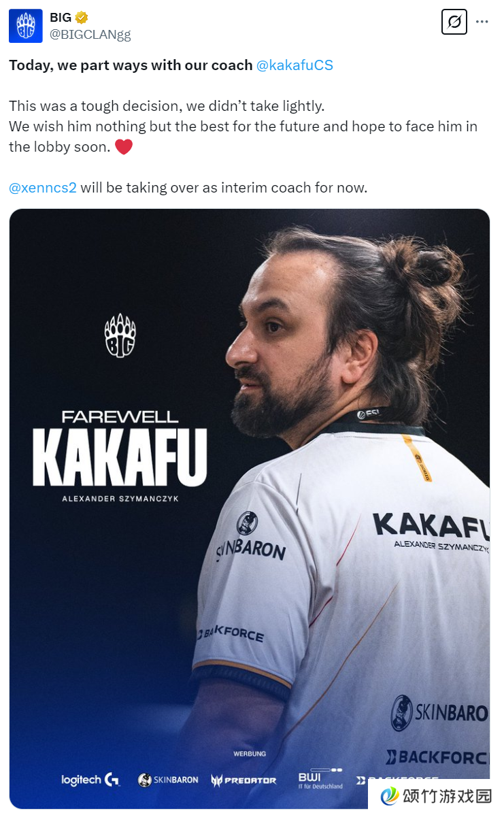
Task: Click the Alexander Szymanczyk name caption
Action: (120, 499)
